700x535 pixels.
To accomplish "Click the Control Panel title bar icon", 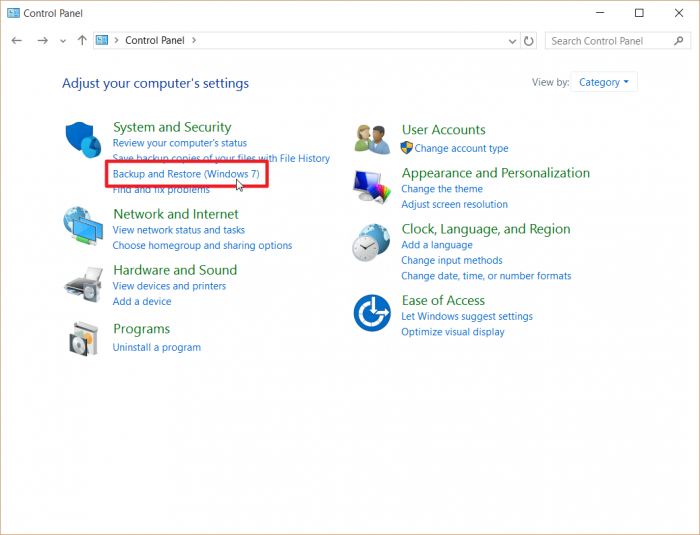I will click(x=13, y=13).
